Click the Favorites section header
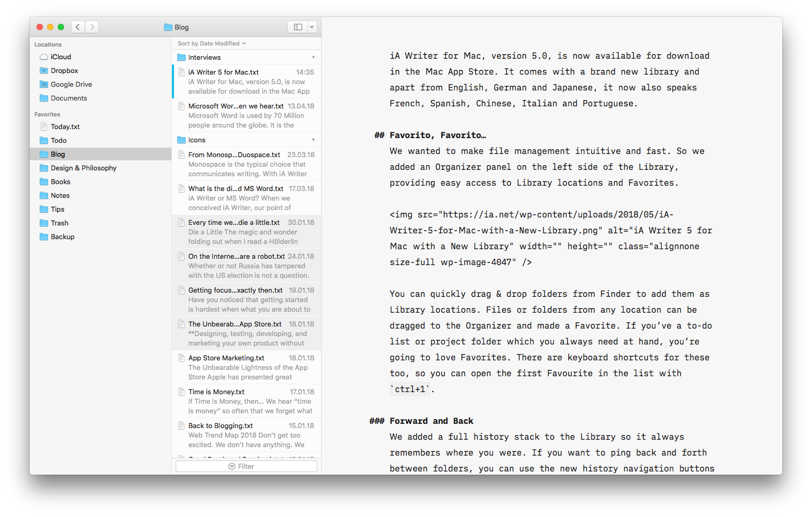Screen dimensions: 812x517 click(47, 114)
